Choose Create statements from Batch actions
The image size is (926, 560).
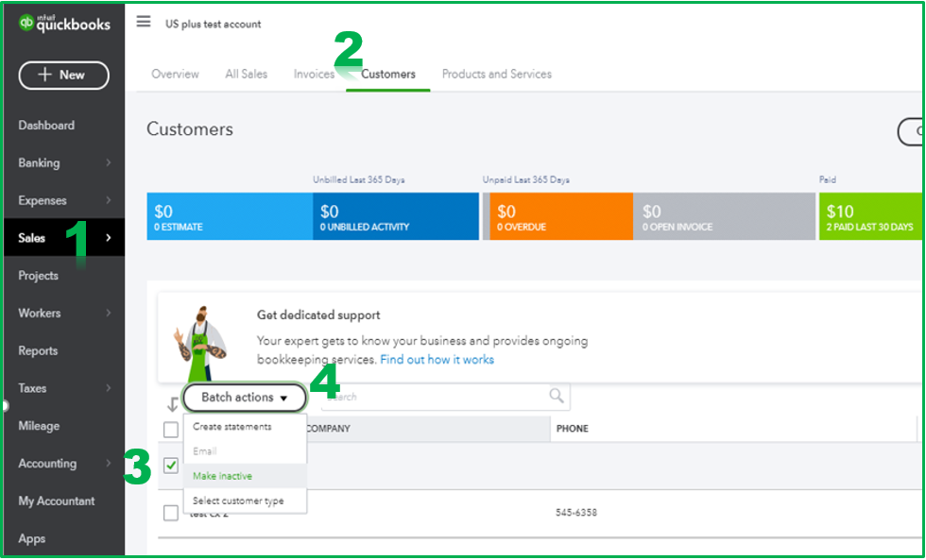[232, 426]
